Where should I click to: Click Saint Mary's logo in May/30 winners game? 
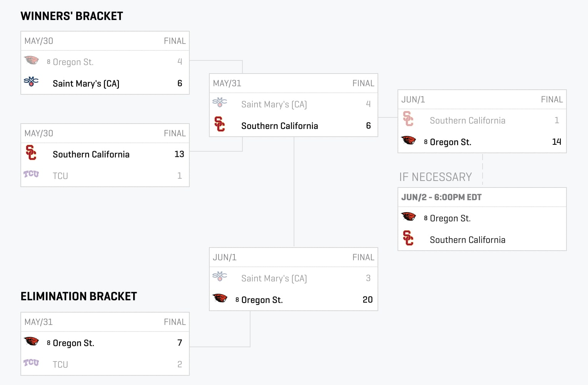[31, 81]
